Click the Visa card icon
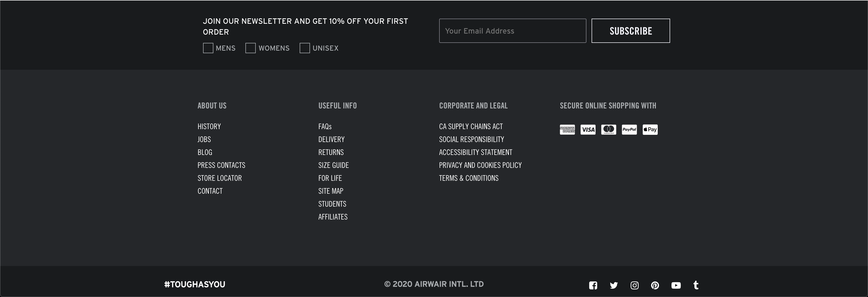The height and width of the screenshot is (297, 868). 588,130
